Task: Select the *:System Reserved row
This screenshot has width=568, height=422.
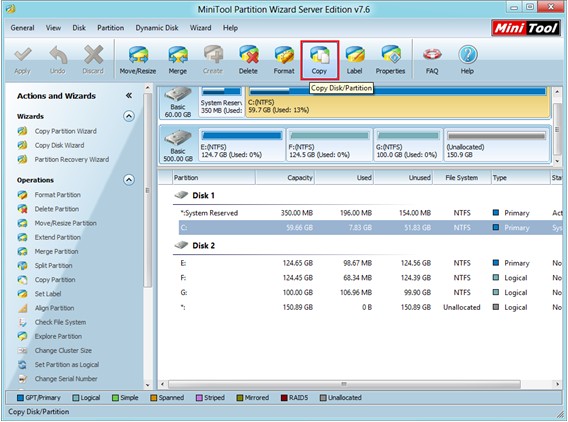Action: [370, 213]
